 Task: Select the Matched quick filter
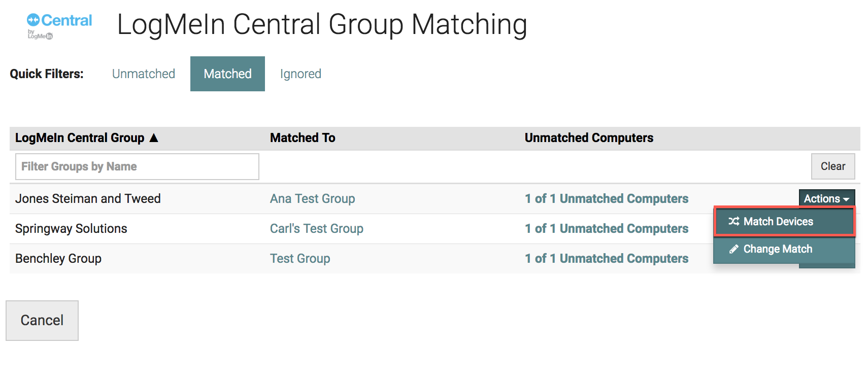point(227,74)
